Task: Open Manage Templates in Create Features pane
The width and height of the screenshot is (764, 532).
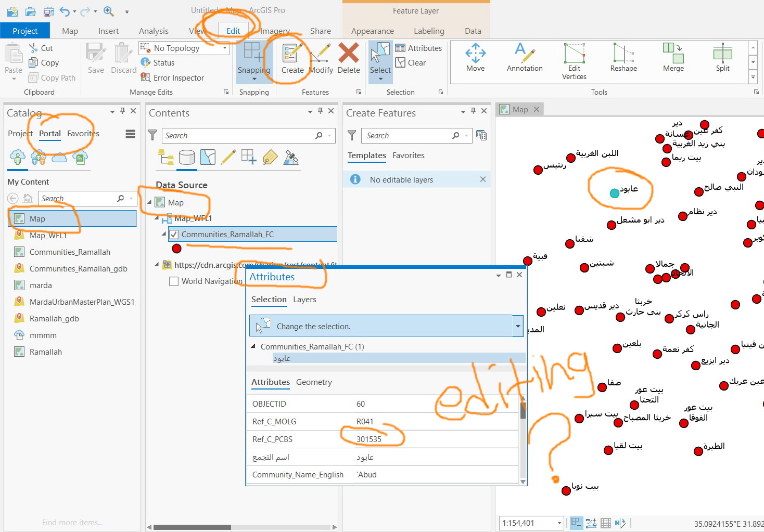Action: (481, 136)
